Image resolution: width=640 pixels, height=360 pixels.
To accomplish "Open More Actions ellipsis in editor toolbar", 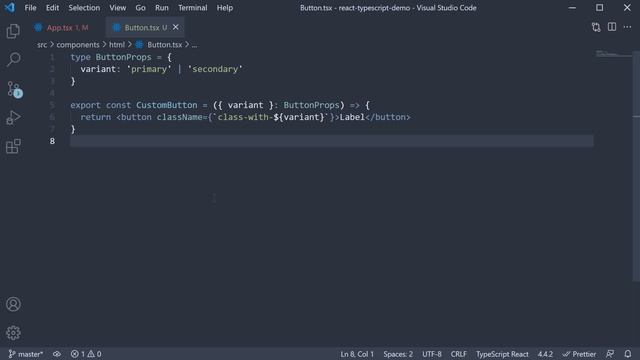I will tap(627, 27).
